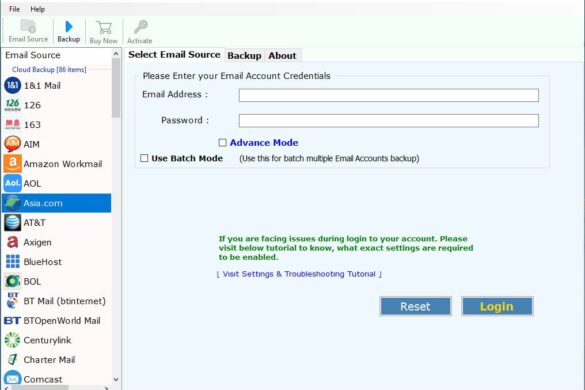Click the Reset button
Viewport: 585px width, 390px height.
[x=415, y=306]
